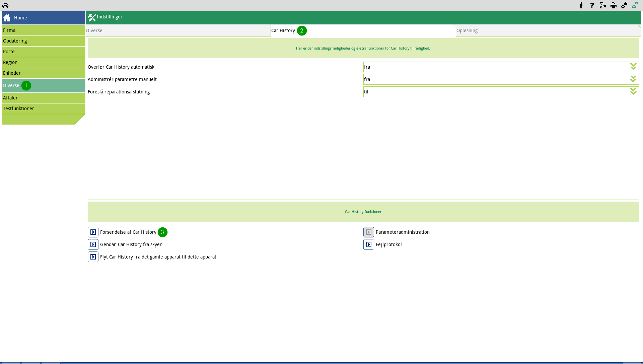643x364 pixels.
Task: Open Enheder in the sidebar
Action: coord(44,73)
